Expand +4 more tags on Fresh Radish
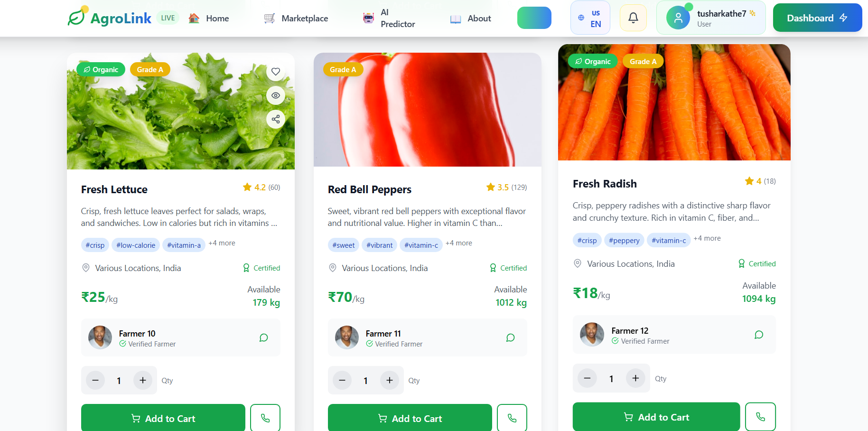 [x=707, y=238]
